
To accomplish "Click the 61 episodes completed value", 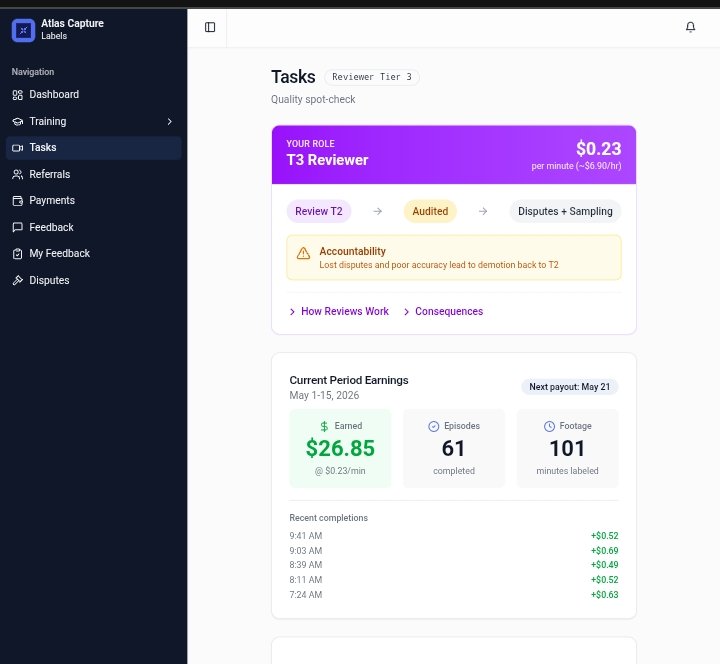I will 453,448.
